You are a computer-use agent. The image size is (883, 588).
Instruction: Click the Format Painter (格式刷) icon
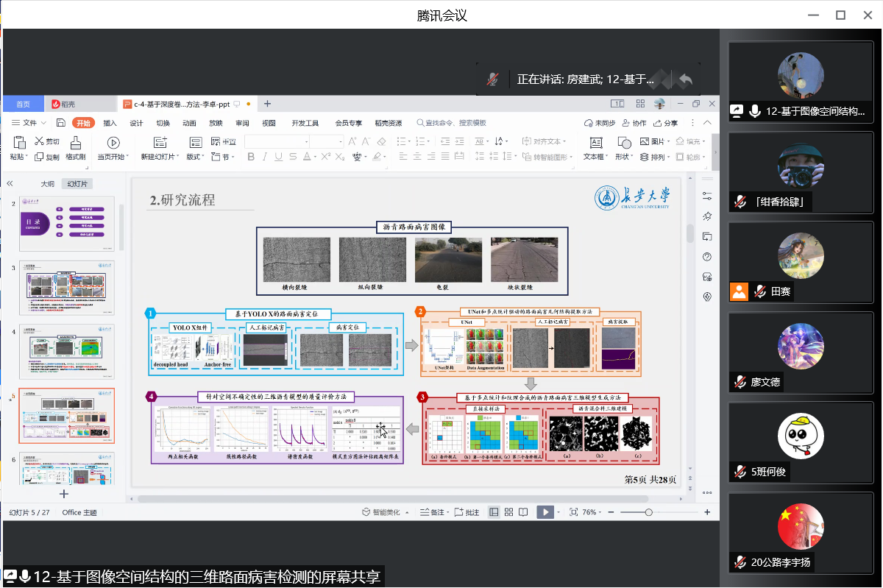tap(75, 143)
